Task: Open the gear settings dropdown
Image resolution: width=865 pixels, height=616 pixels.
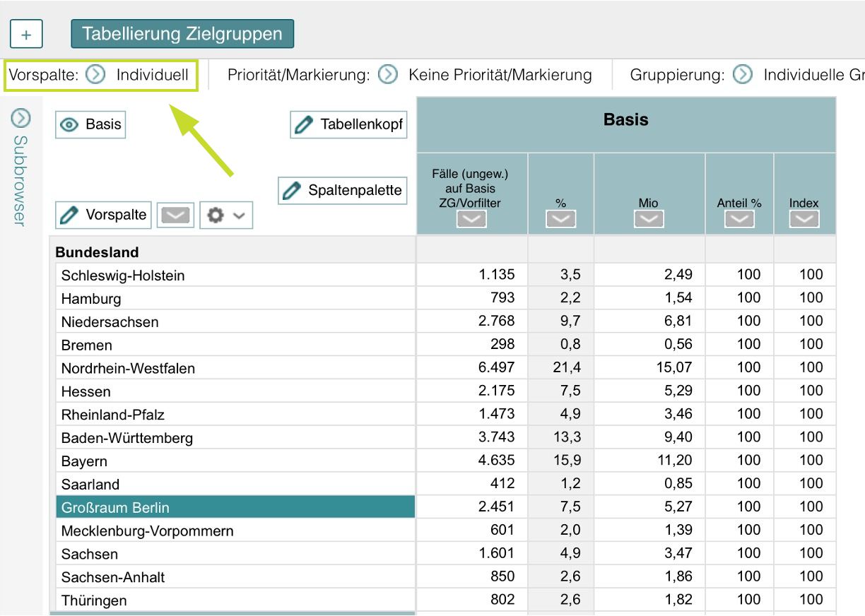Action: 226,215
